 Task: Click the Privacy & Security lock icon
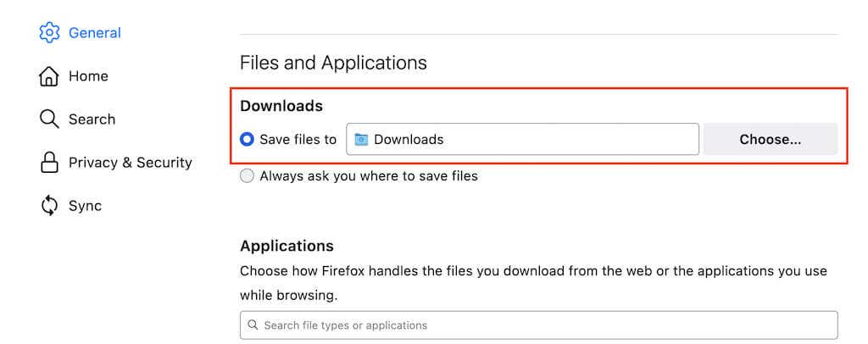pyautogui.click(x=49, y=163)
